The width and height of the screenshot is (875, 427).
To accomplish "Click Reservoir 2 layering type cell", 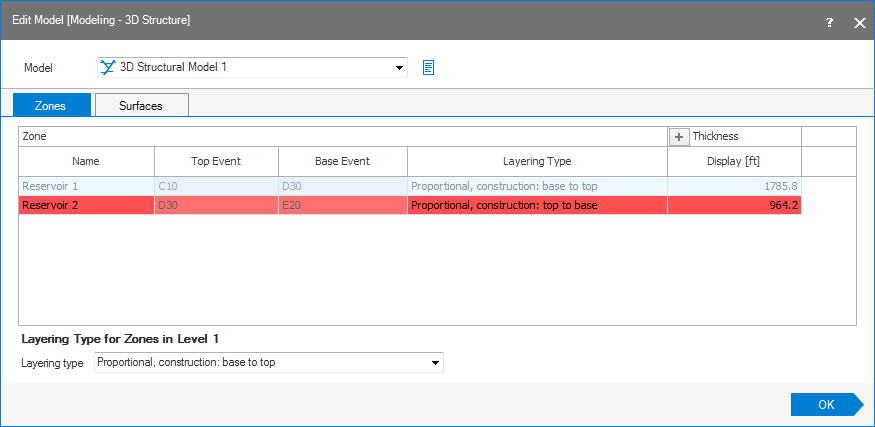I will click(x=537, y=205).
